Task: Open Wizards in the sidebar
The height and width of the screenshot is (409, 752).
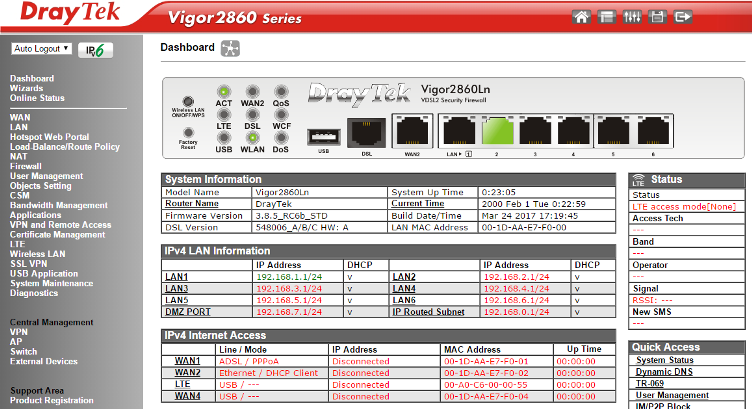Action: pos(26,88)
